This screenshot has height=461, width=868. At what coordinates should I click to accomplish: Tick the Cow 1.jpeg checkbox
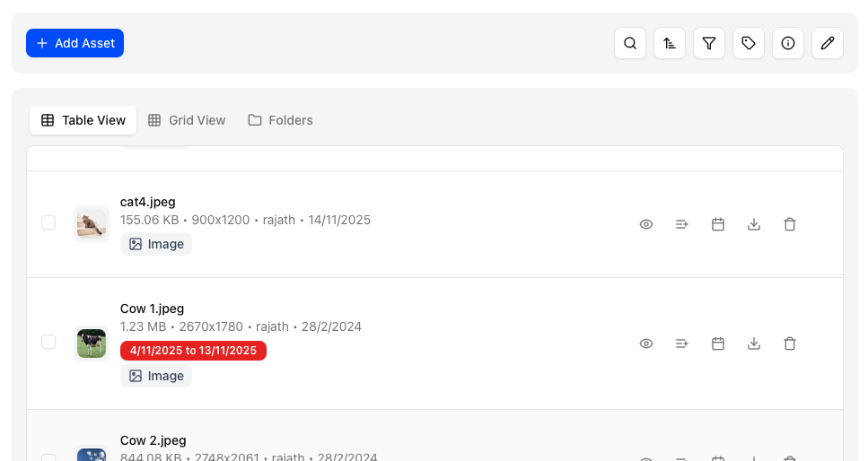click(48, 342)
